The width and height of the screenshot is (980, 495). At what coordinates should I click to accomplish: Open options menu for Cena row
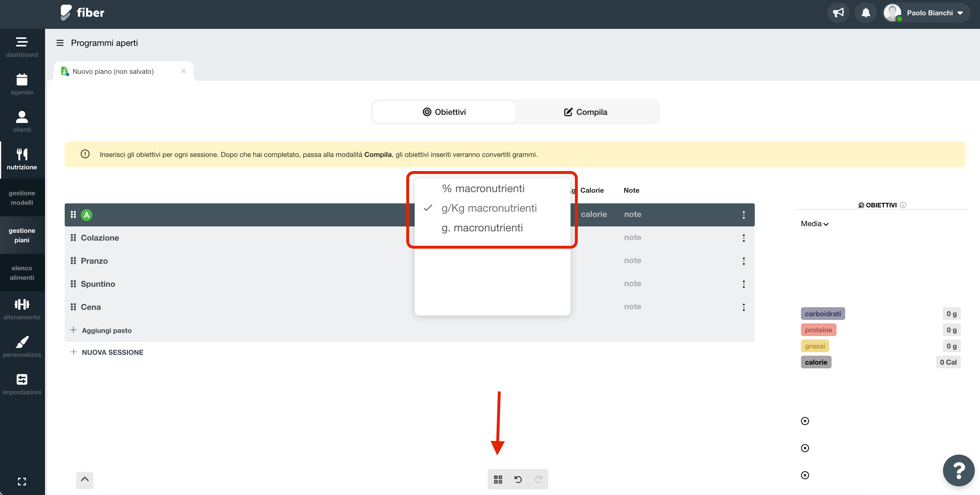coord(744,307)
